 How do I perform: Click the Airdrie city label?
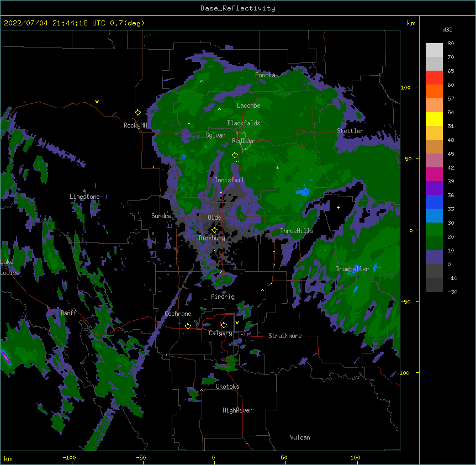[223, 297]
